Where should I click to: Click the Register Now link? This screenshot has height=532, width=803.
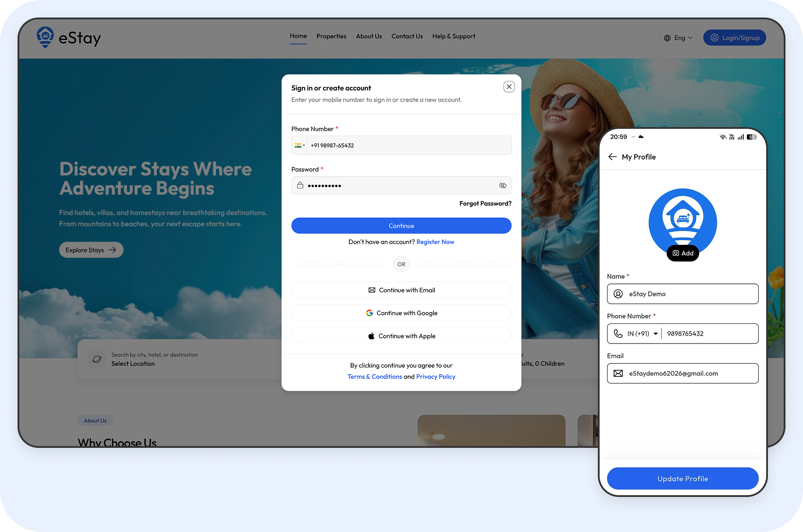coord(435,242)
